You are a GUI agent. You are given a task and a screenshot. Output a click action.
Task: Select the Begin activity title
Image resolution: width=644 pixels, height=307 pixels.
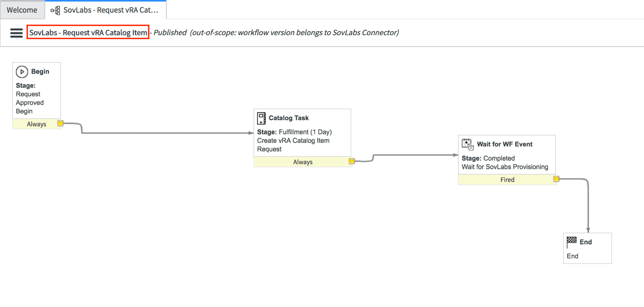40,72
